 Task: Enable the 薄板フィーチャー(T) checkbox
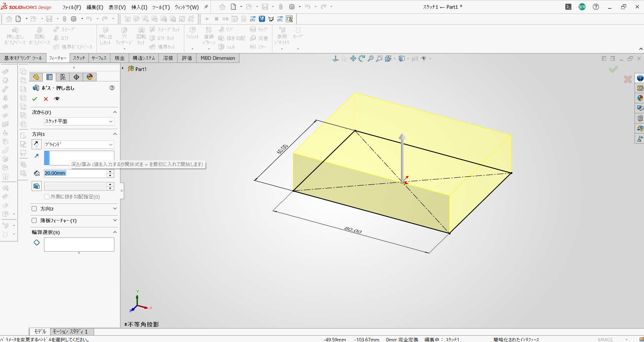pos(34,220)
